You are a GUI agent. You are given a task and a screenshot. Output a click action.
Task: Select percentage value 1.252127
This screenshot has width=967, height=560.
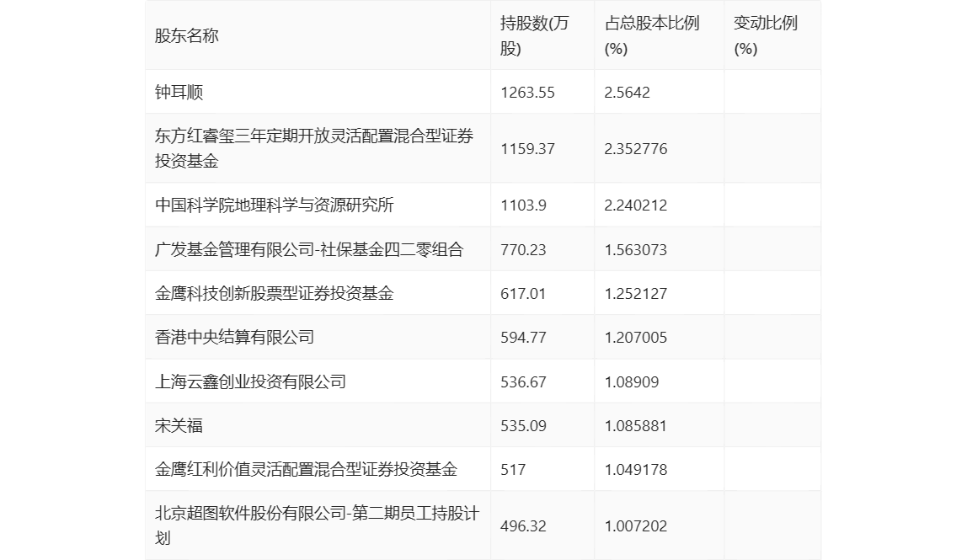point(636,293)
